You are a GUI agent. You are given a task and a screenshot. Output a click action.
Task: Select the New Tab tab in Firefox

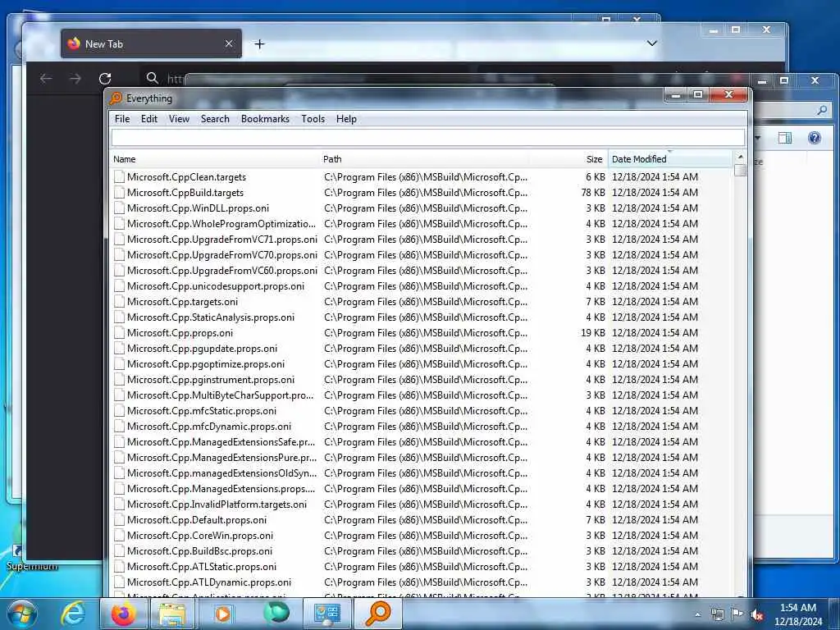click(151, 44)
